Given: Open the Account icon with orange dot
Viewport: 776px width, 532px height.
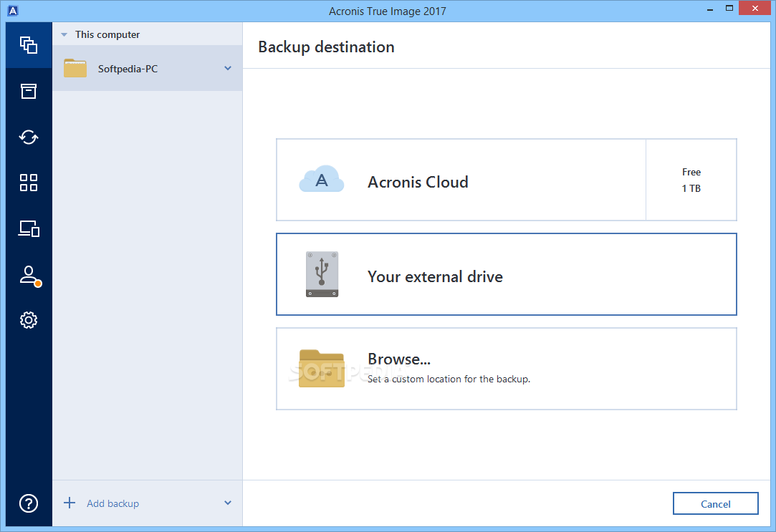Looking at the screenshot, I should (x=29, y=276).
